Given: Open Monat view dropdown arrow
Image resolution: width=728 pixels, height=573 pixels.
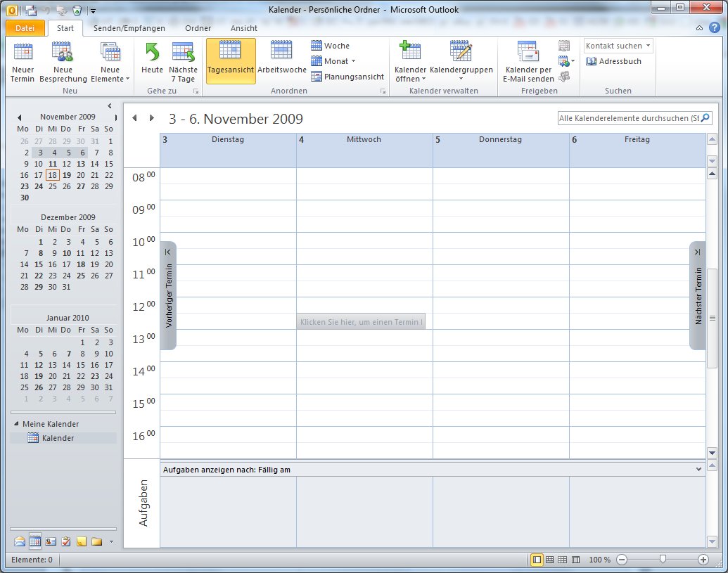Looking at the screenshot, I should point(353,61).
